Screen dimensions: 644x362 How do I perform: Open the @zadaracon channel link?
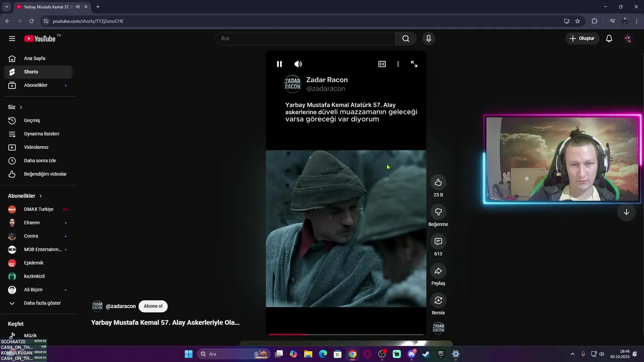point(121,306)
